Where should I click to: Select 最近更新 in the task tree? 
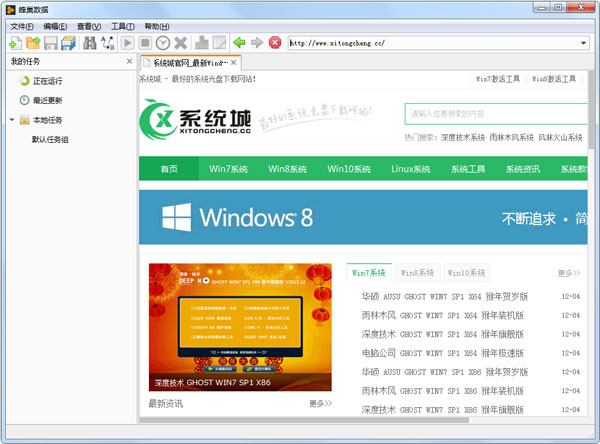pyautogui.click(x=47, y=100)
